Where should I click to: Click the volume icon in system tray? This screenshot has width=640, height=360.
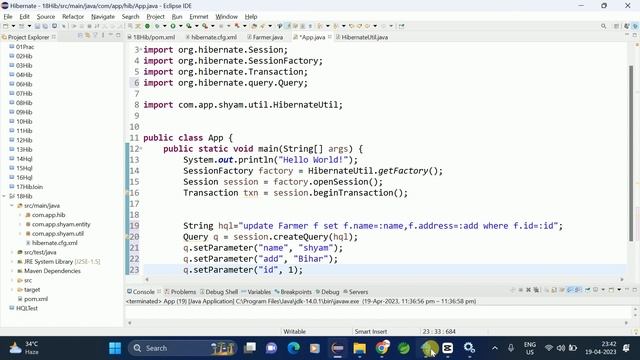pyautogui.click(x=561, y=348)
